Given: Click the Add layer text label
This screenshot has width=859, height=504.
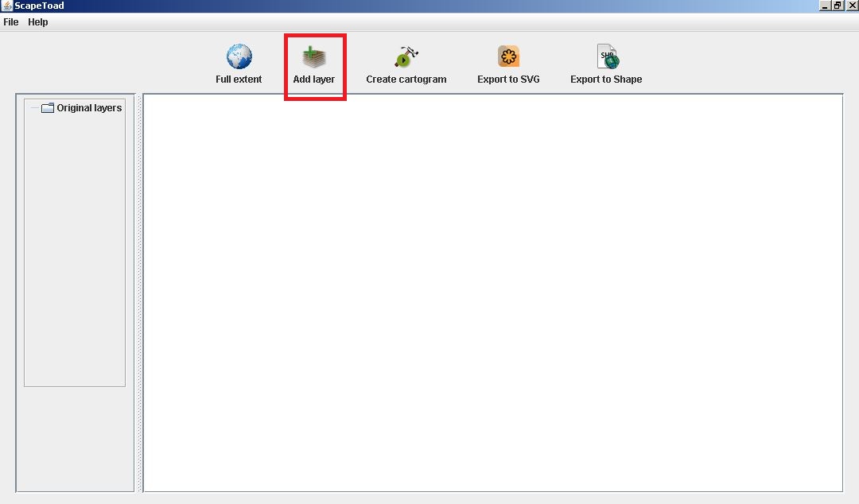Looking at the screenshot, I should tap(314, 79).
